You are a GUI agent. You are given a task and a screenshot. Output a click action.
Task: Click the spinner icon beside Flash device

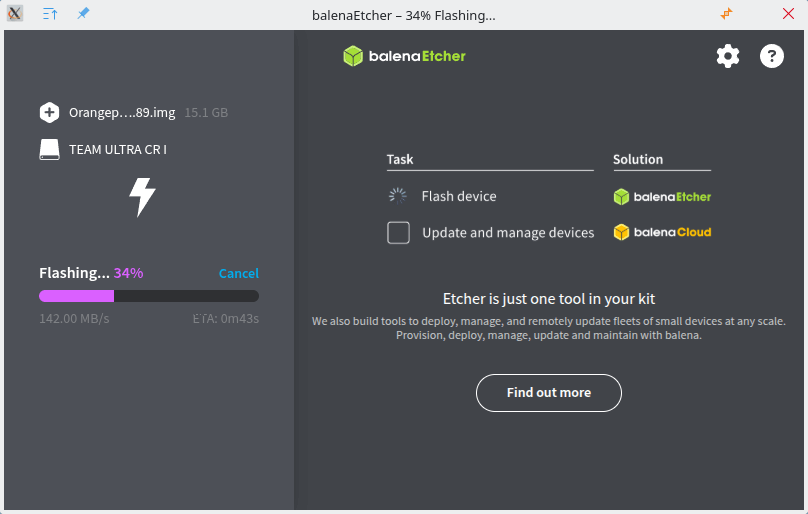click(398, 196)
